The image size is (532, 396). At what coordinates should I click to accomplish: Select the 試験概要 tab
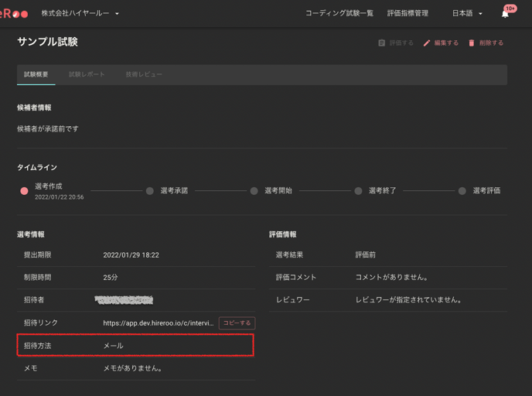click(36, 74)
